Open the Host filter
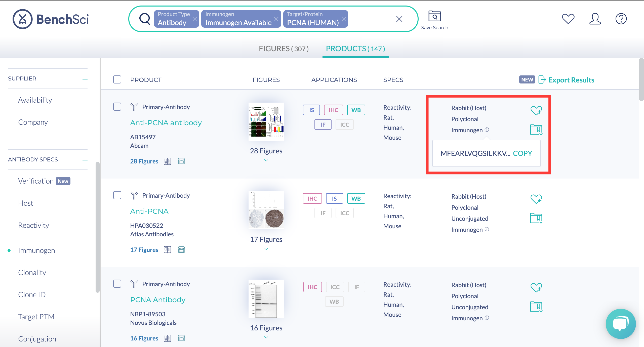The width and height of the screenshot is (644, 347). (26, 203)
